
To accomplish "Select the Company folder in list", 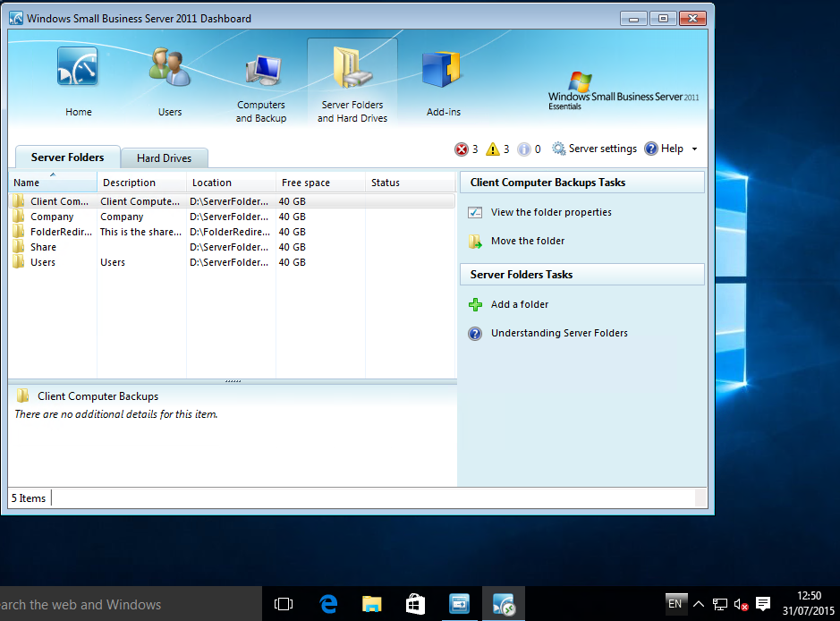I will click(x=52, y=217).
